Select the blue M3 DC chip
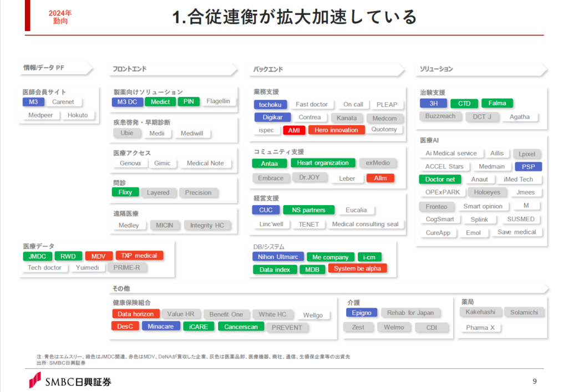 point(127,102)
